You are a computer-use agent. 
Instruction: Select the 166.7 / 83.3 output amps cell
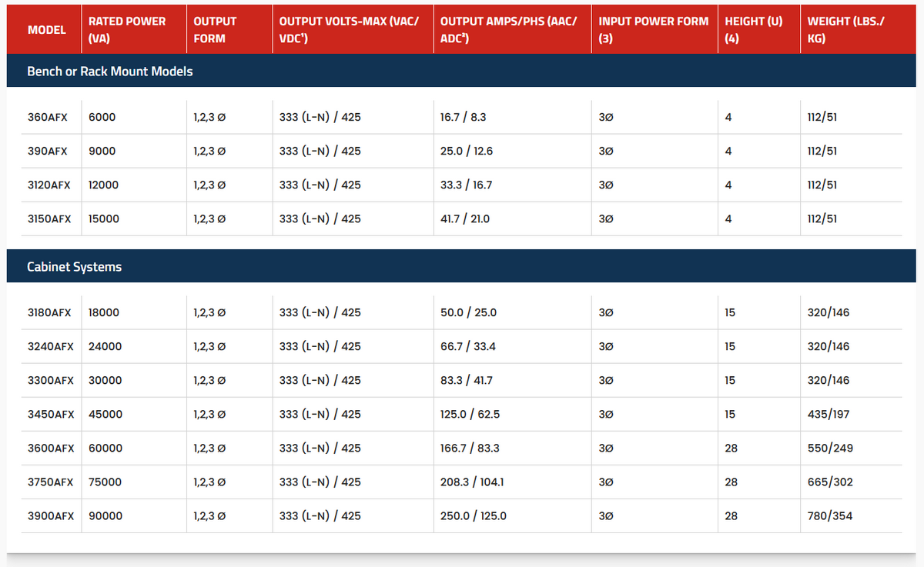coord(470,449)
